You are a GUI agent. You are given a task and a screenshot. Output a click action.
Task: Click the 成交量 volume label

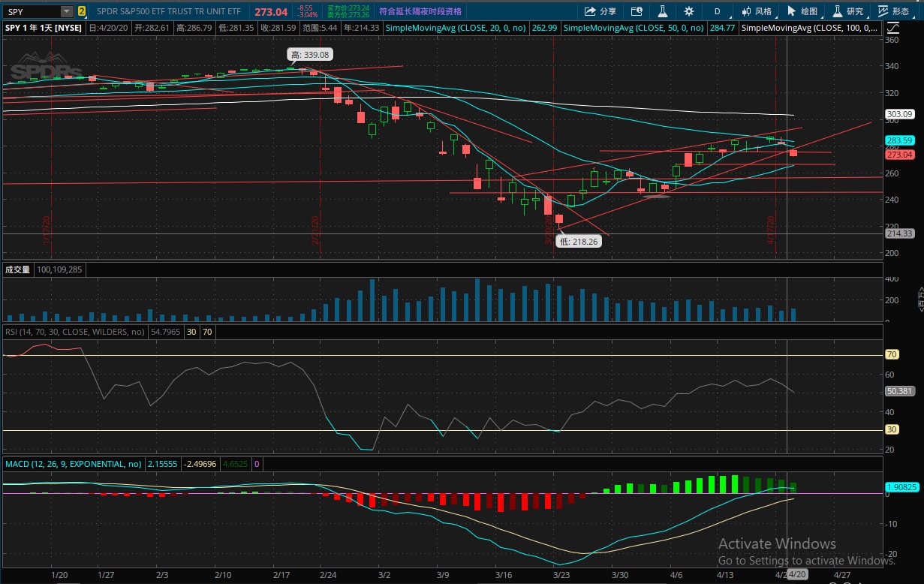18,269
